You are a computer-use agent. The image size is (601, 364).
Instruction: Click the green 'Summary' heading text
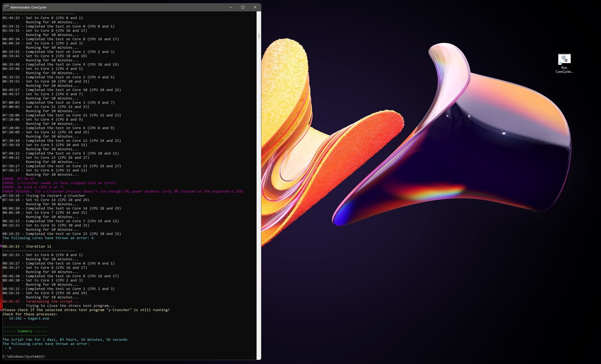(25, 331)
